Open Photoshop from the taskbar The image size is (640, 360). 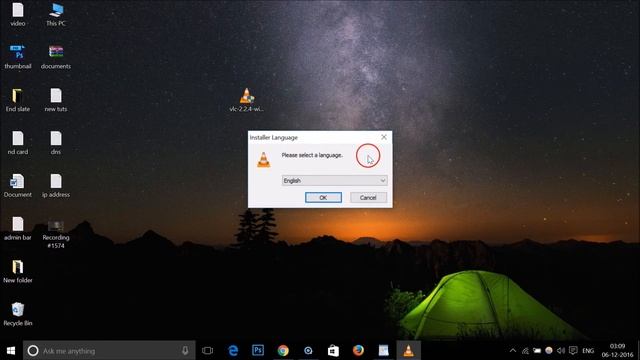click(258, 351)
